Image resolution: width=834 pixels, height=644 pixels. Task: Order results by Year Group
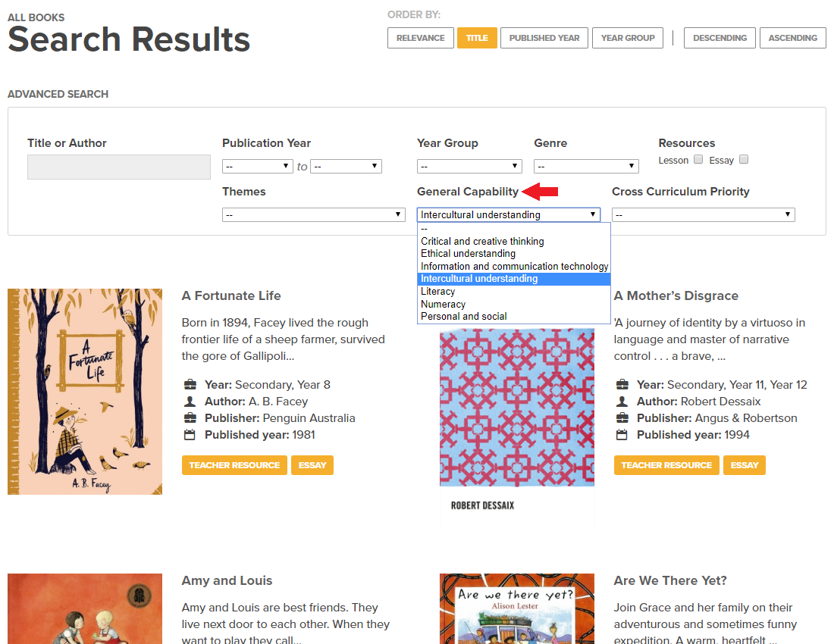628,38
